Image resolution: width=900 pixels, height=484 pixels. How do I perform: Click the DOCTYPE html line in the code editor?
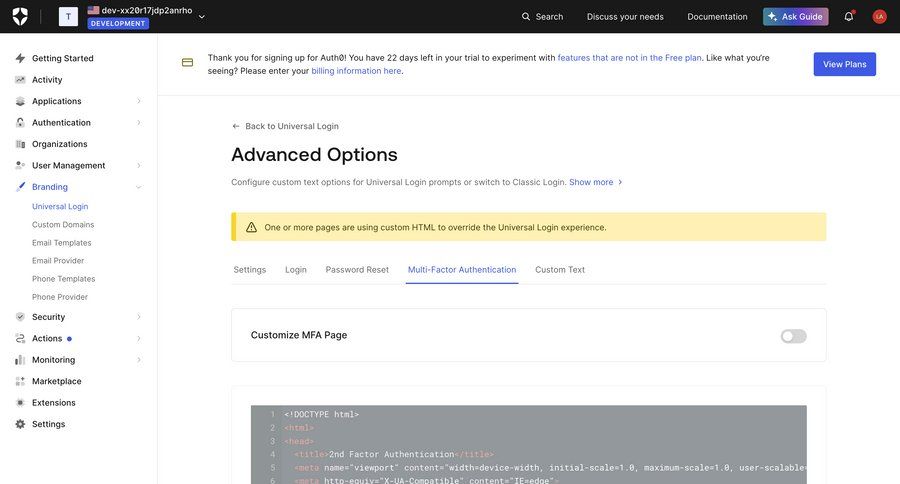coord(321,415)
